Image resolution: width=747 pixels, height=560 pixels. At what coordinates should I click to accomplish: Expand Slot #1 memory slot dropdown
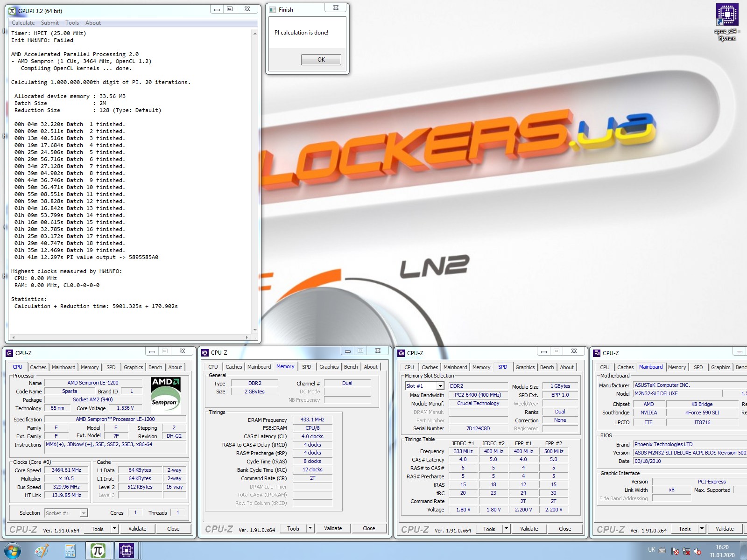click(440, 386)
